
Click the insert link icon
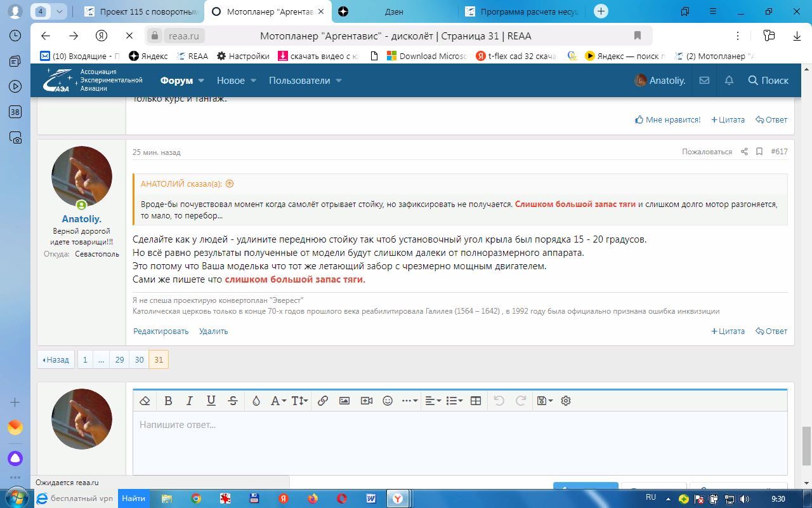pyautogui.click(x=322, y=401)
